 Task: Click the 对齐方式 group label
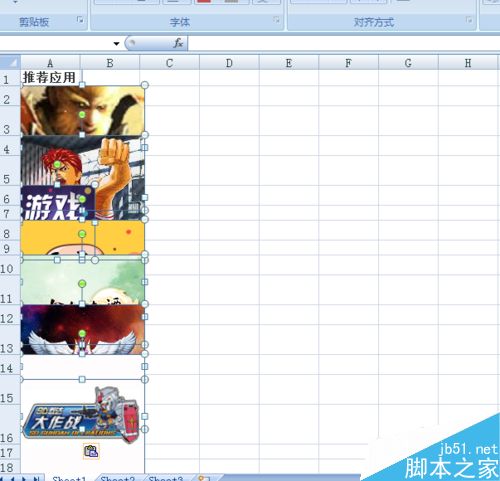coord(374,22)
